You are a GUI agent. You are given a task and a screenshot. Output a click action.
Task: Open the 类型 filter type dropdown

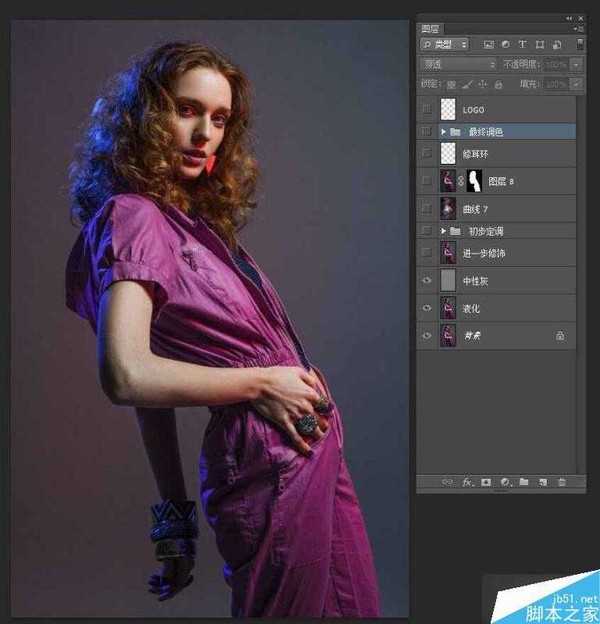[x=444, y=44]
